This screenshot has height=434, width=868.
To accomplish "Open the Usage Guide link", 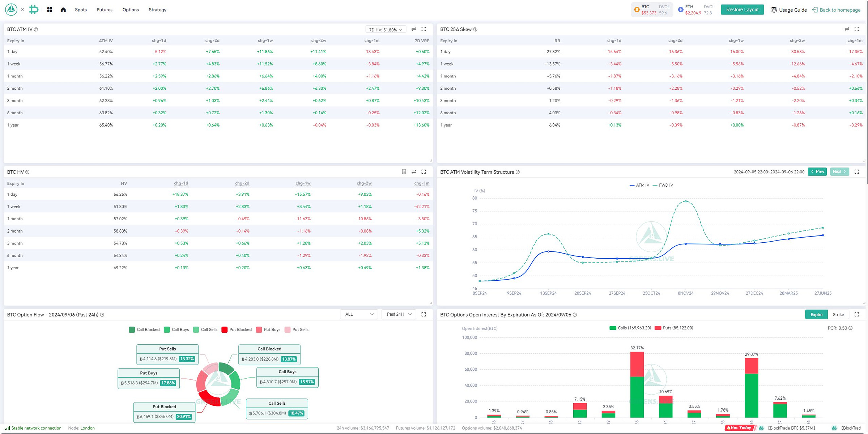I will pyautogui.click(x=789, y=10).
